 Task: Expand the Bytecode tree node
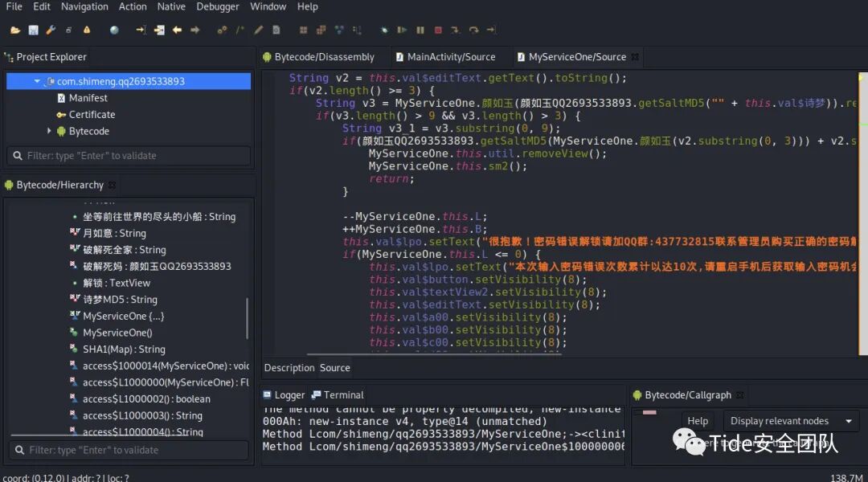(x=49, y=131)
